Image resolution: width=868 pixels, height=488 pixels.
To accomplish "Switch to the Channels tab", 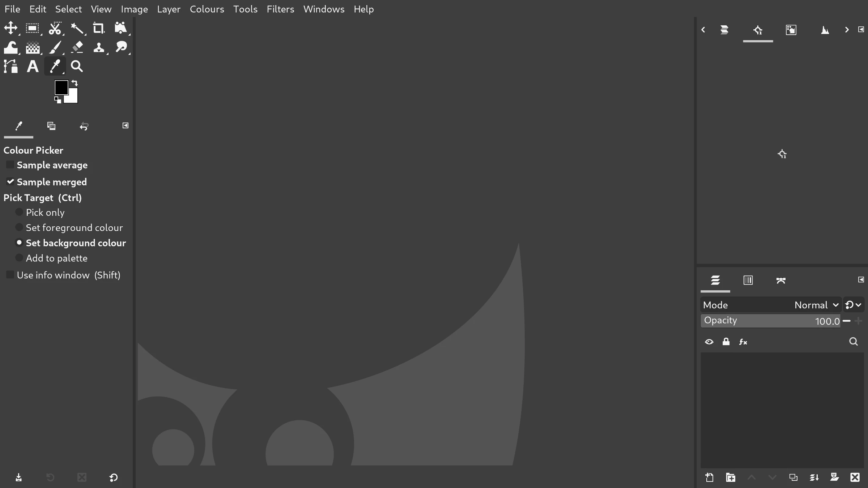I will tap(748, 280).
